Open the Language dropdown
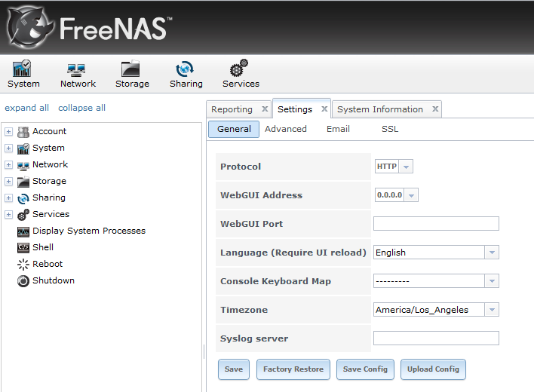The image size is (534, 392). point(492,252)
